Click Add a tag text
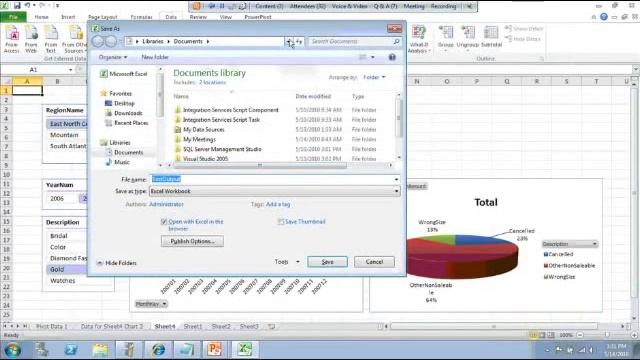Screen dimensions: 640x360 (x=278, y=204)
